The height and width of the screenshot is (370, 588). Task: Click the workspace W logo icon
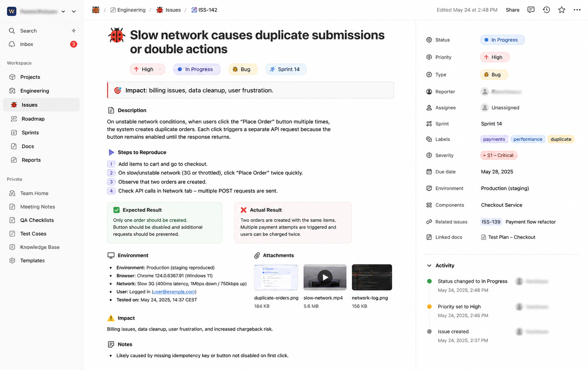pos(12,11)
